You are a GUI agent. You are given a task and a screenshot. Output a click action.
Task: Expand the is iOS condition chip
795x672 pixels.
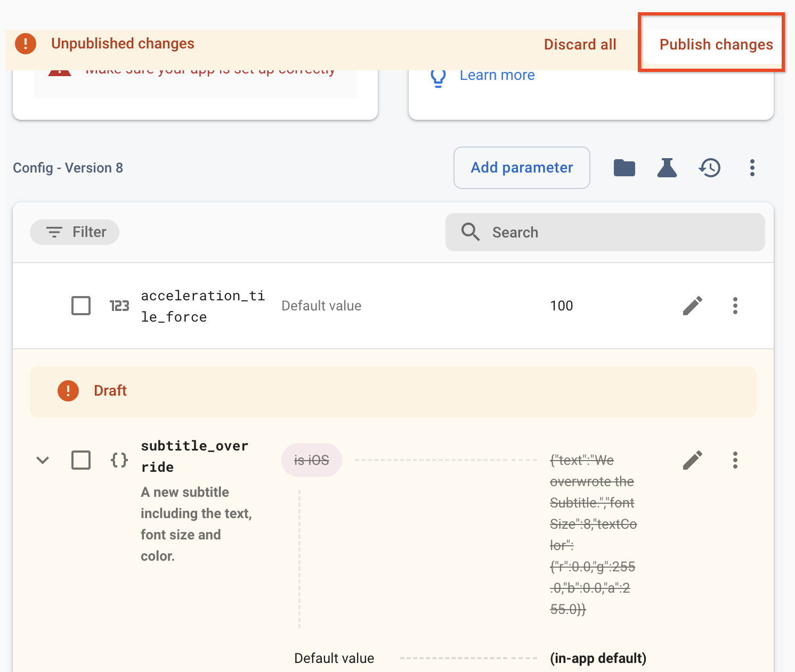[311, 460]
